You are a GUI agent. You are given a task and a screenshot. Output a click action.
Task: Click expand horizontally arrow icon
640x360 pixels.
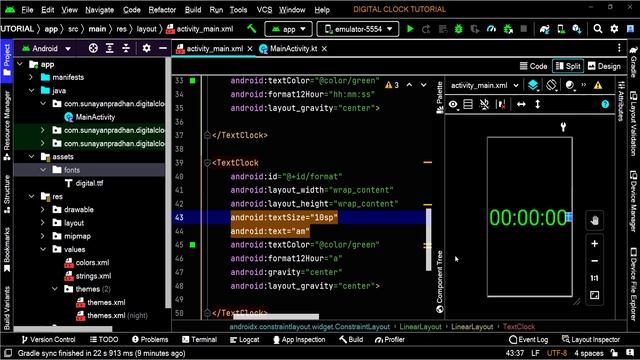click(x=521, y=104)
